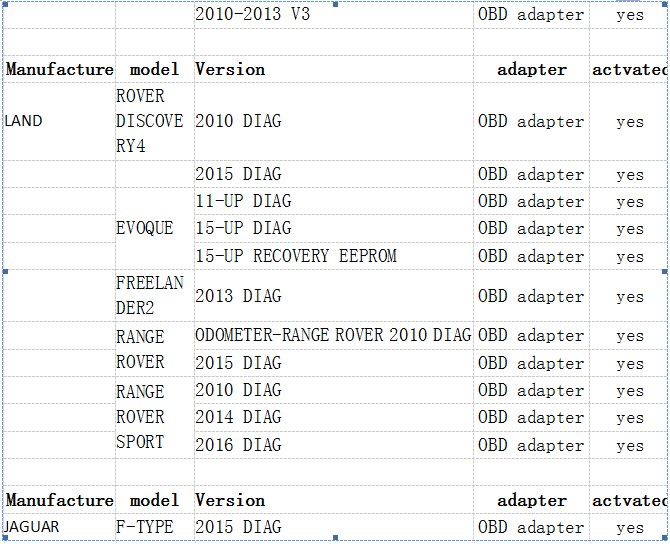Click the adapter header above the JAGUAR row
The height and width of the screenshot is (544, 670).
pos(532,500)
